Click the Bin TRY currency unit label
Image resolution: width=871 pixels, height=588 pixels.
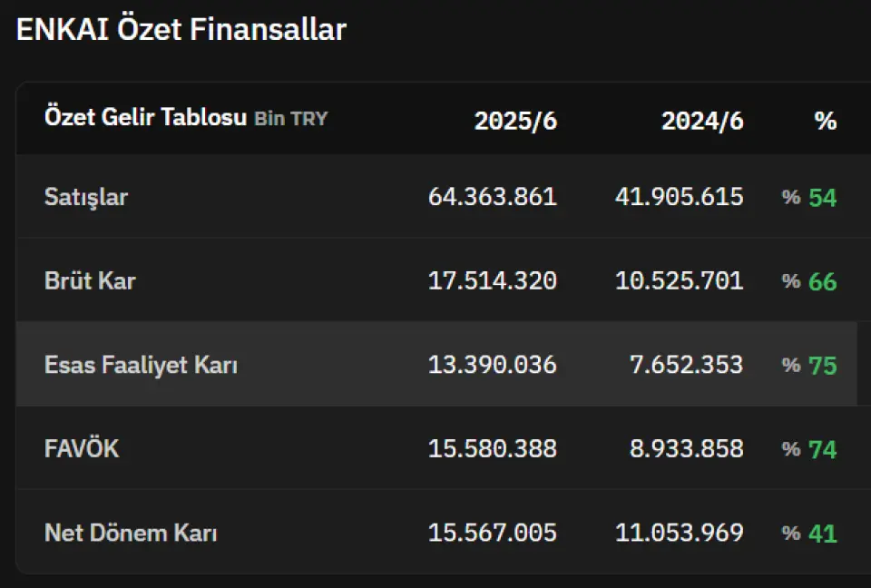(291, 118)
